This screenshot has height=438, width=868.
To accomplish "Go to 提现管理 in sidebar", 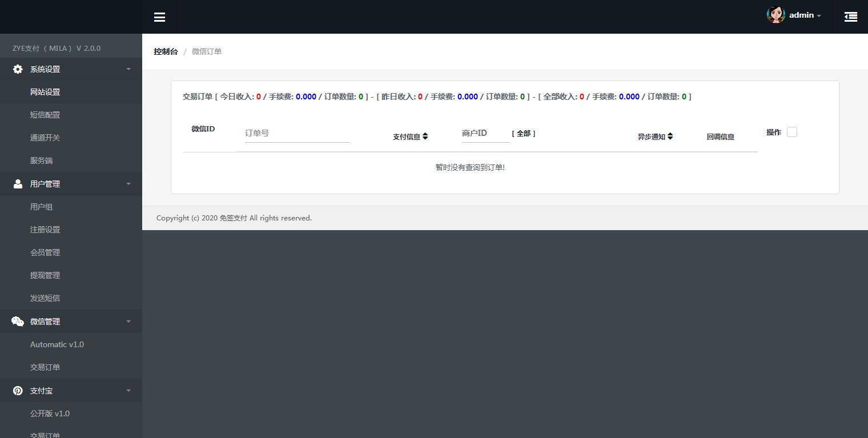I will (x=45, y=275).
